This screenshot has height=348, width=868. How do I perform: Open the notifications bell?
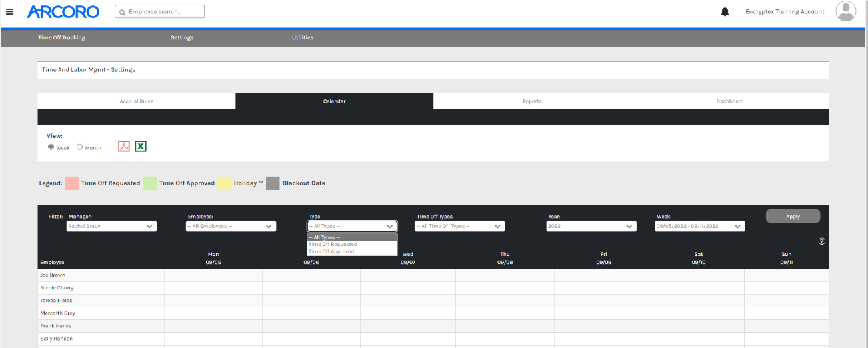coord(725,12)
